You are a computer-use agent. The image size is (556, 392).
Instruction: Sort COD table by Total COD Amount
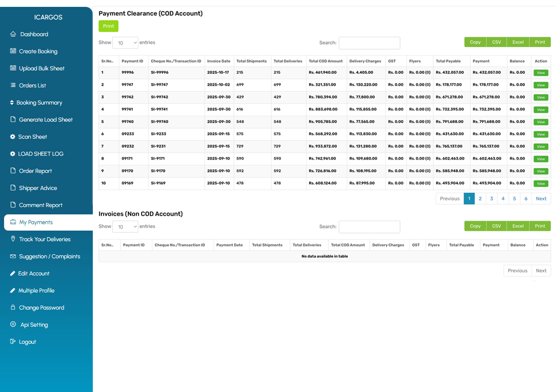[x=326, y=61]
